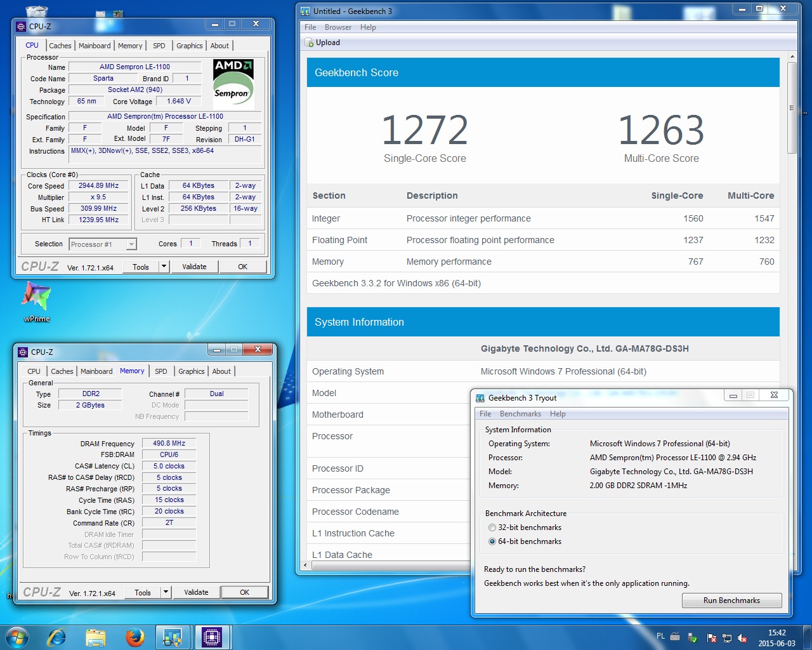Open the wPrime desktop shortcut
This screenshot has width=812, height=650.
36,302
